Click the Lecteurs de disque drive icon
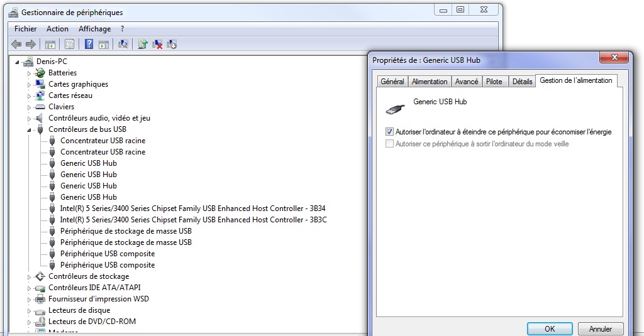This screenshot has height=336, width=644. pyautogui.click(x=40, y=311)
